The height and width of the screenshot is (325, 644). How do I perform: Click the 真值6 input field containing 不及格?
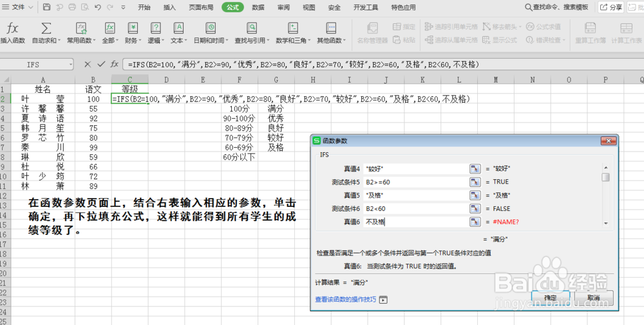[415, 222]
